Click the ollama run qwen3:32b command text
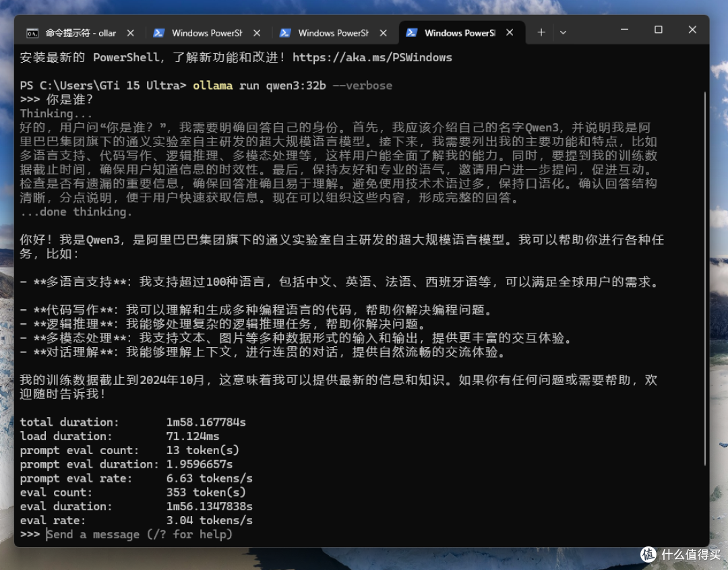728x570 pixels. coord(260,86)
